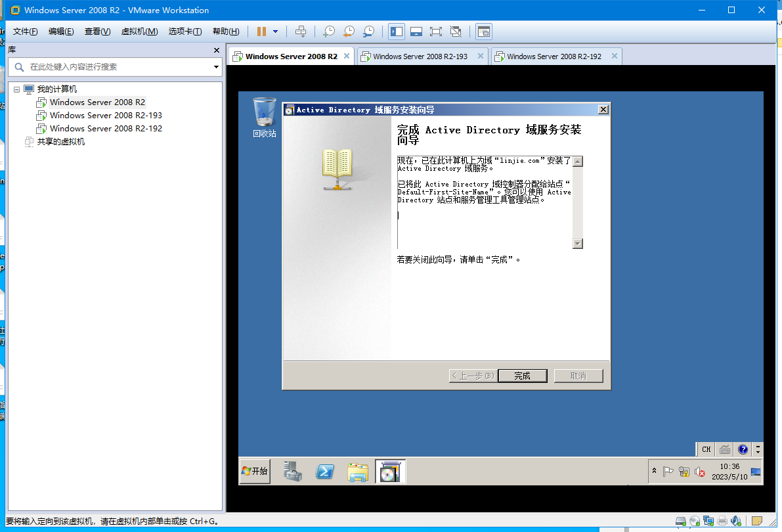Click the sound card status icon
The height and width of the screenshot is (532, 782).
point(736,521)
